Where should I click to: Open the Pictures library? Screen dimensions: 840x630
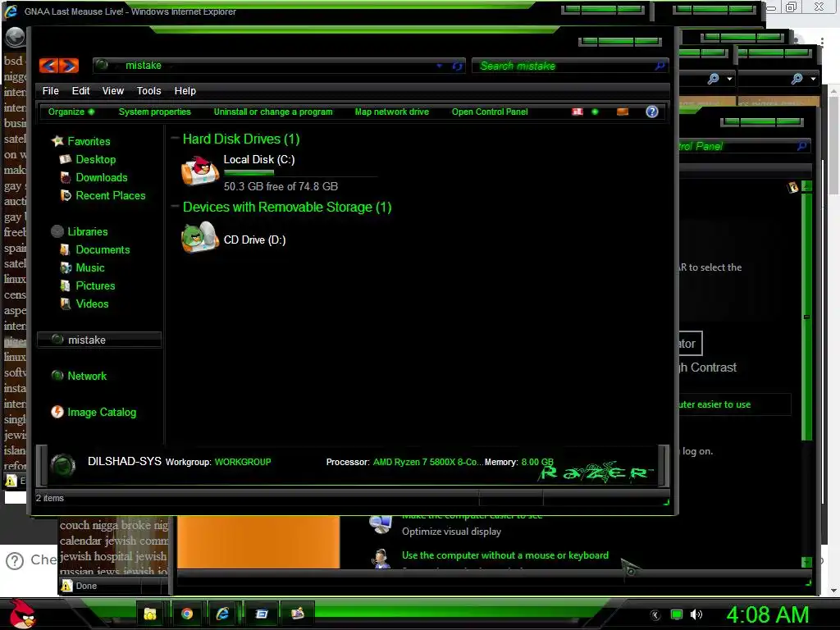click(x=95, y=286)
